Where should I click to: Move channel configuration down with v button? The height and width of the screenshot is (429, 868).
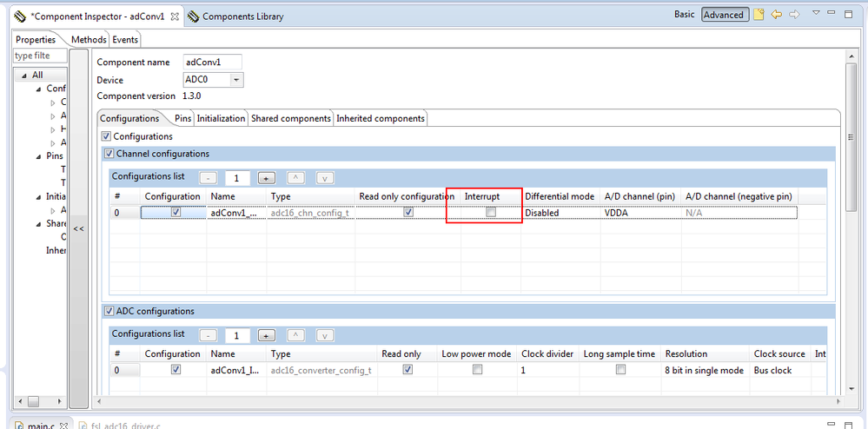coord(325,178)
